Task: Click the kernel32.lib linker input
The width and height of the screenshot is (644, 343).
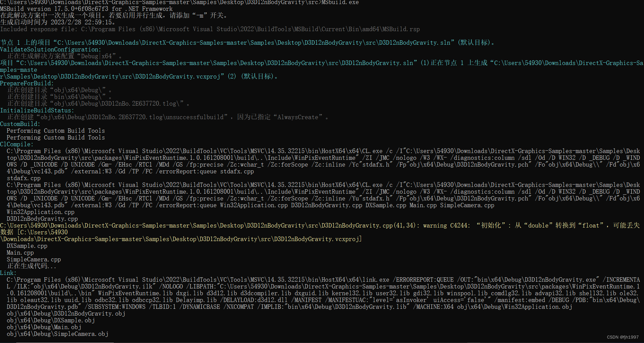Action: (352, 293)
